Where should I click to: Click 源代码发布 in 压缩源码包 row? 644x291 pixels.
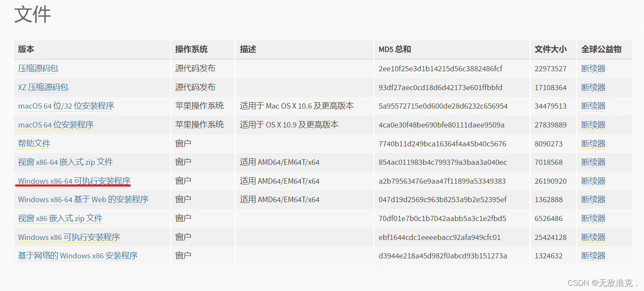pyautogui.click(x=195, y=68)
